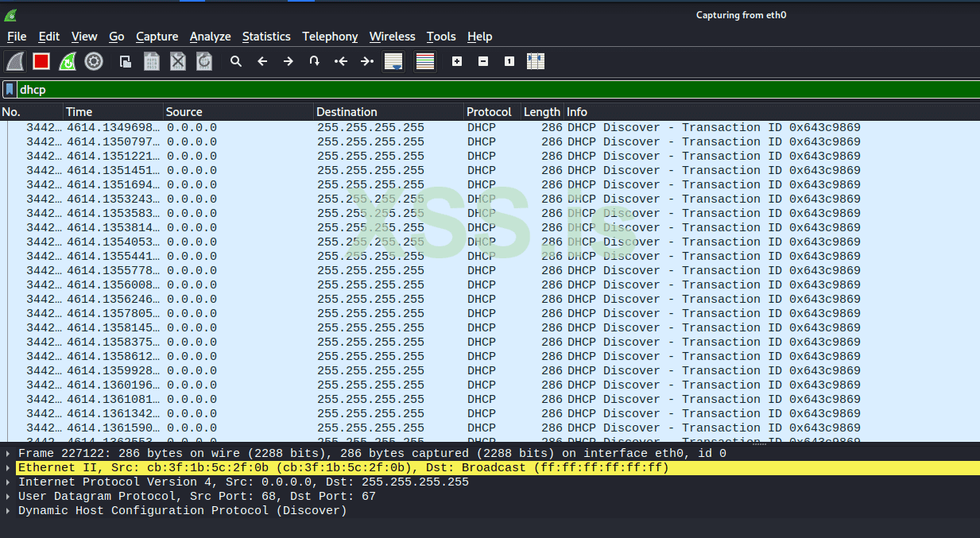
Task: Open the capture options gear icon
Action: [94, 61]
